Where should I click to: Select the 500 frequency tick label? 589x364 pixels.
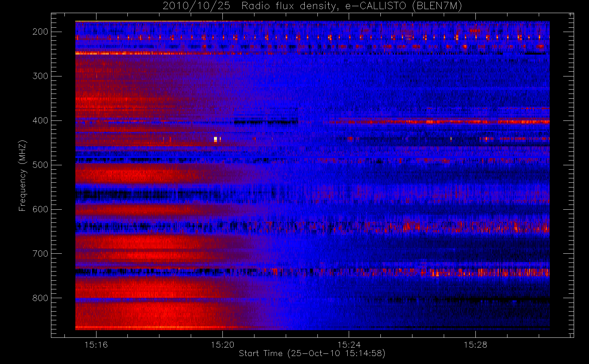click(x=40, y=165)
